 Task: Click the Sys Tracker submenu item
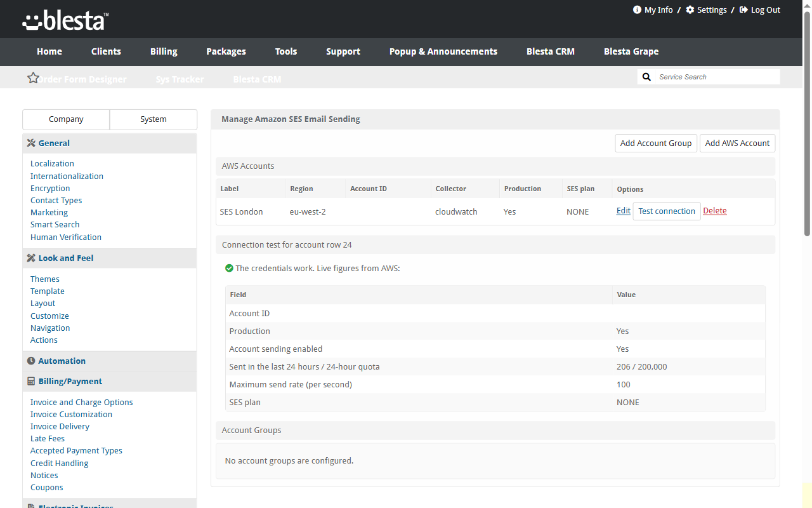180,79
